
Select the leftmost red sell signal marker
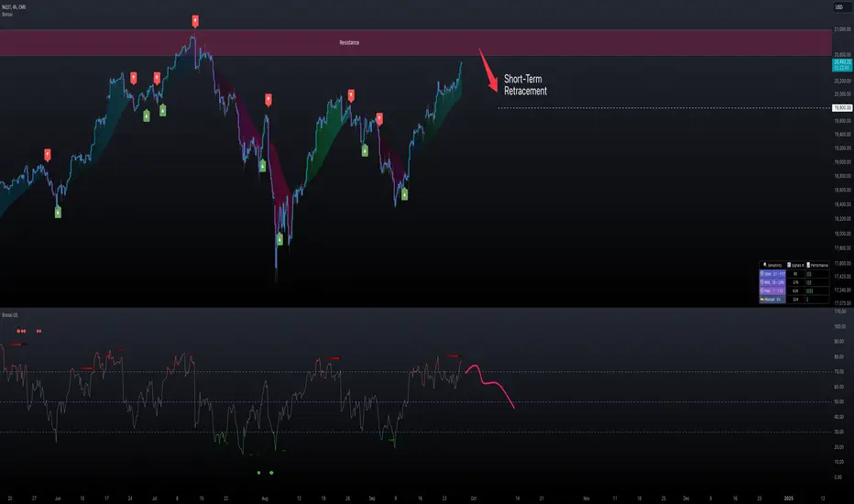[x=48, y=155]
